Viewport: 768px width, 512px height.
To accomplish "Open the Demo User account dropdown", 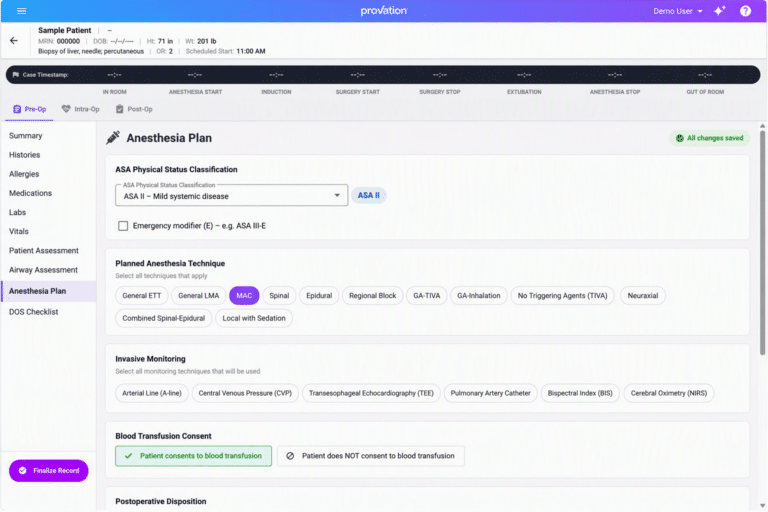I will tap(678, 11).
